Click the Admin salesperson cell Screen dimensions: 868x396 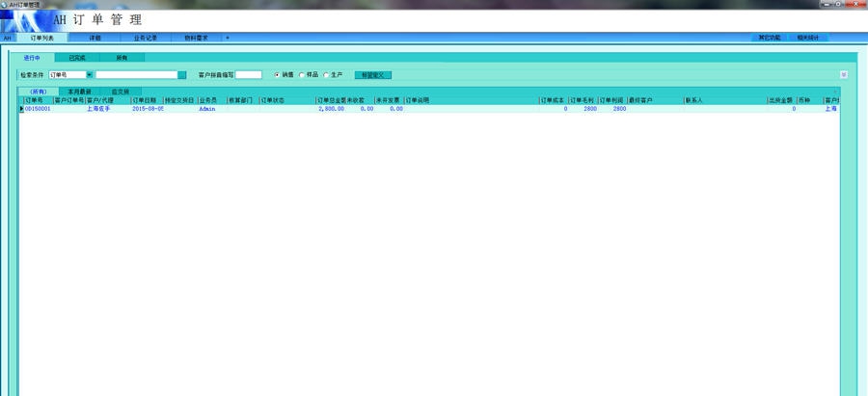(212, 109)
